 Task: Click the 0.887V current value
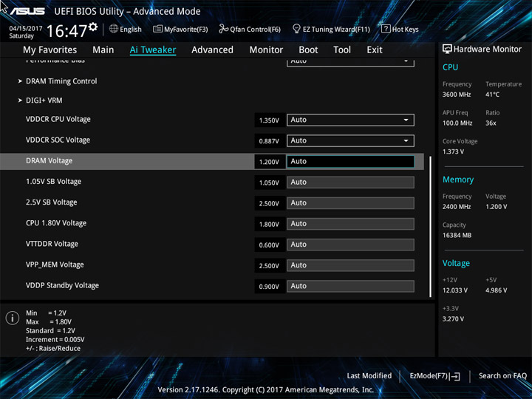(x=269, y=141)
